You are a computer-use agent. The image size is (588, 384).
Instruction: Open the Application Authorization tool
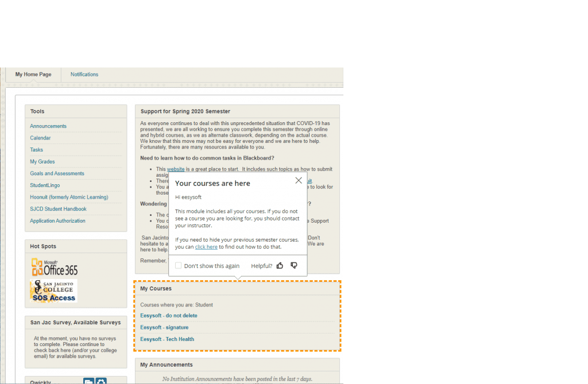point(57,220)
